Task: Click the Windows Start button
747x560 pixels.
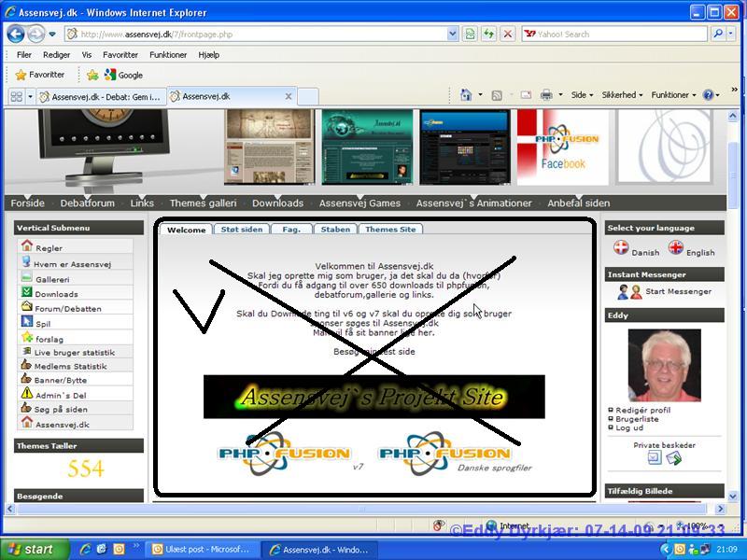Action: point(35,549)
